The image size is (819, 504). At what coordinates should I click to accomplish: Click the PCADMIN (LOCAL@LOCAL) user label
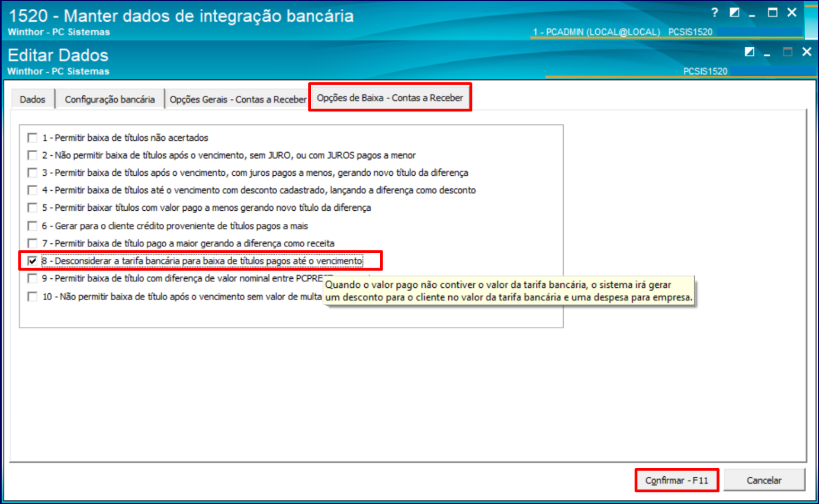coord(597,31)
